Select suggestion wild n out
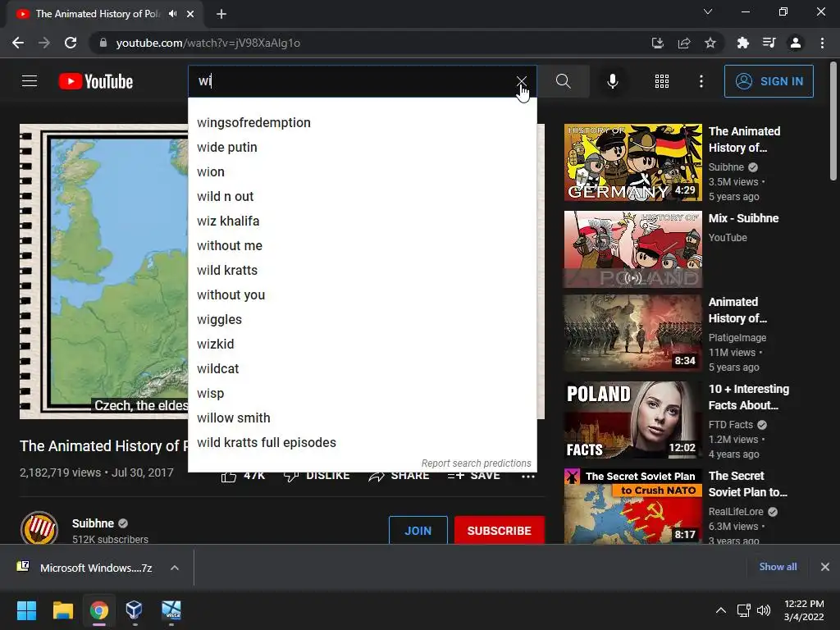 362,197
